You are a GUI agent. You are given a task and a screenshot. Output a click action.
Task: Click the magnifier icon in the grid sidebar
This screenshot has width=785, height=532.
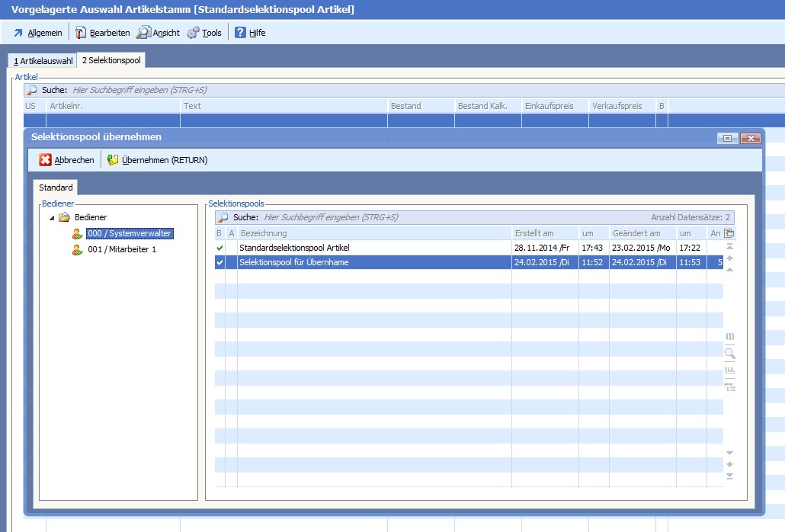(x=729, y=354)
